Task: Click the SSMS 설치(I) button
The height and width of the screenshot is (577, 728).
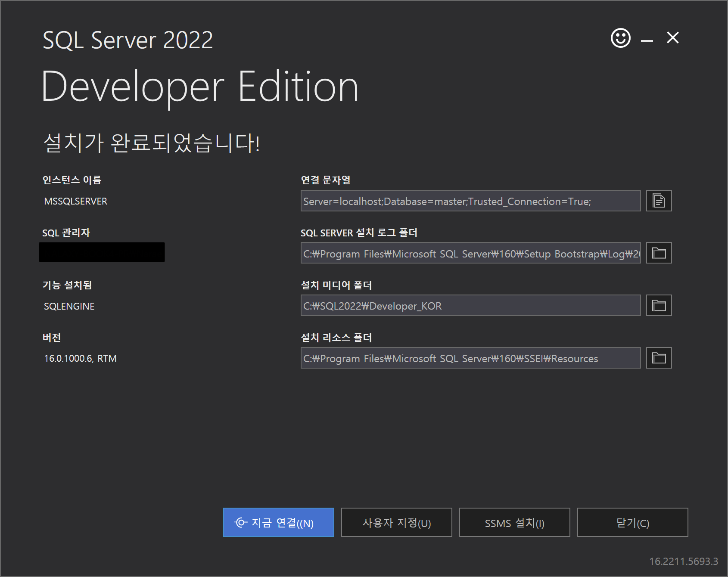Action: click(x=514, y=522)
